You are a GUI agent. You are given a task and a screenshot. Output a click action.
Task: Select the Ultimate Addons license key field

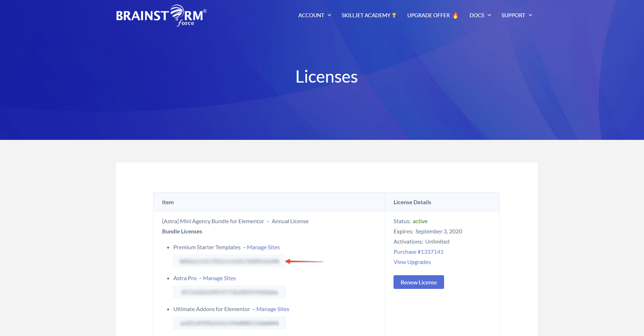229,323
